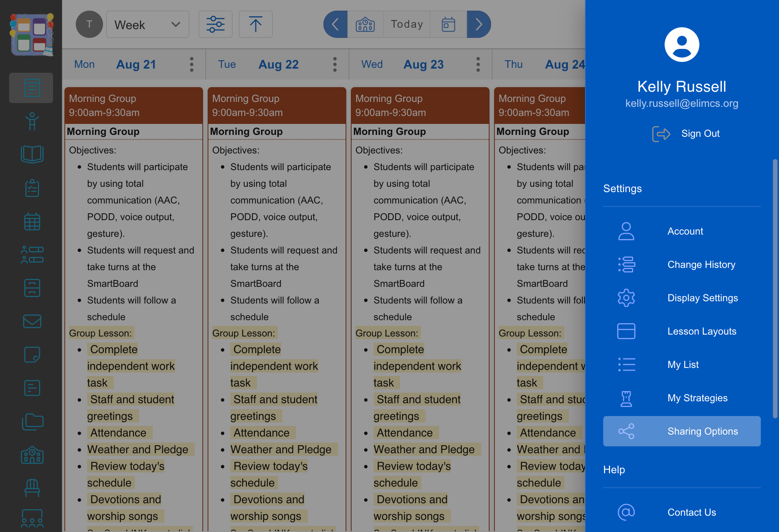This screenshot has width=779, height=532.
Task: Open Wednesday's Morning Group lesson header
Action: [x=420, y=105]
